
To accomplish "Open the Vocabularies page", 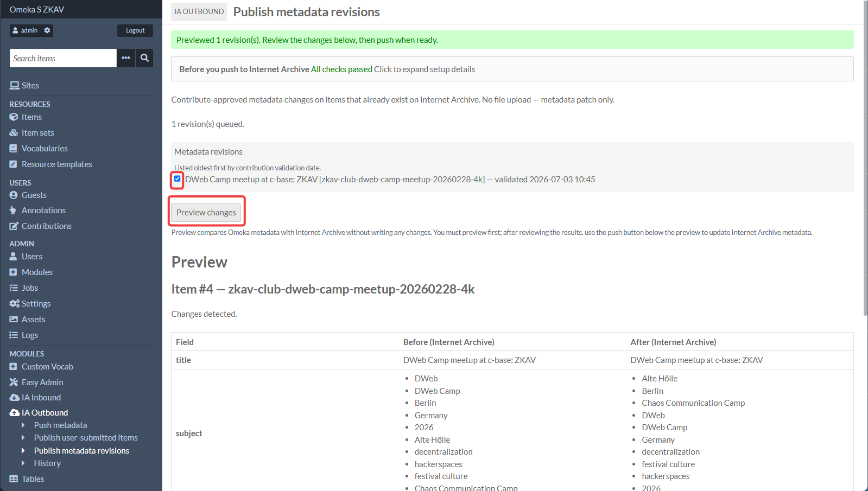I will (x=45, y=148).
